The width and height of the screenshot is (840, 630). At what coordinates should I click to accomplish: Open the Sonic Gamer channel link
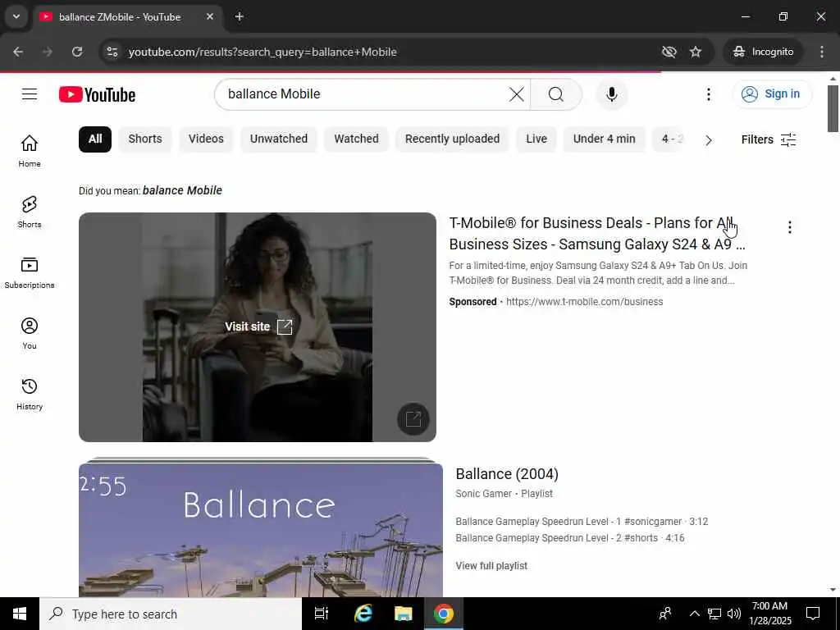(x=483, y=494)
